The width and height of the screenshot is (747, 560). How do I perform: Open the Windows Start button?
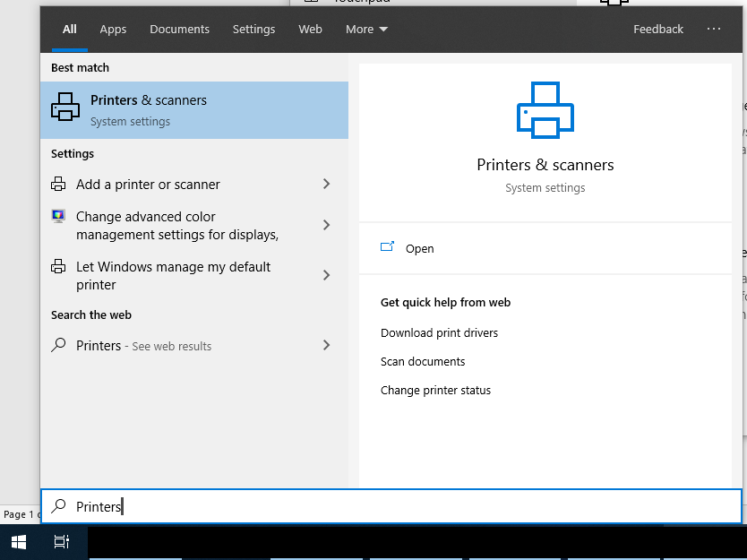[19, 542]
